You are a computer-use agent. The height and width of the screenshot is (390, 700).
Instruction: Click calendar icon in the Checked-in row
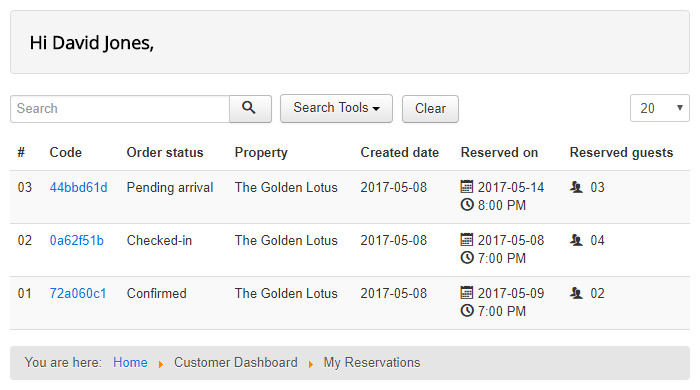467,240
